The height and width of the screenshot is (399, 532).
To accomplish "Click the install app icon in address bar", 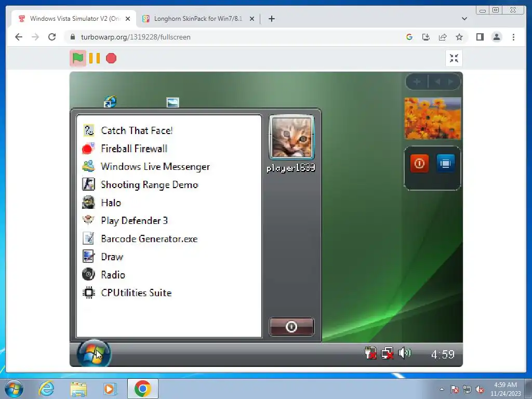I will [426, 37].
